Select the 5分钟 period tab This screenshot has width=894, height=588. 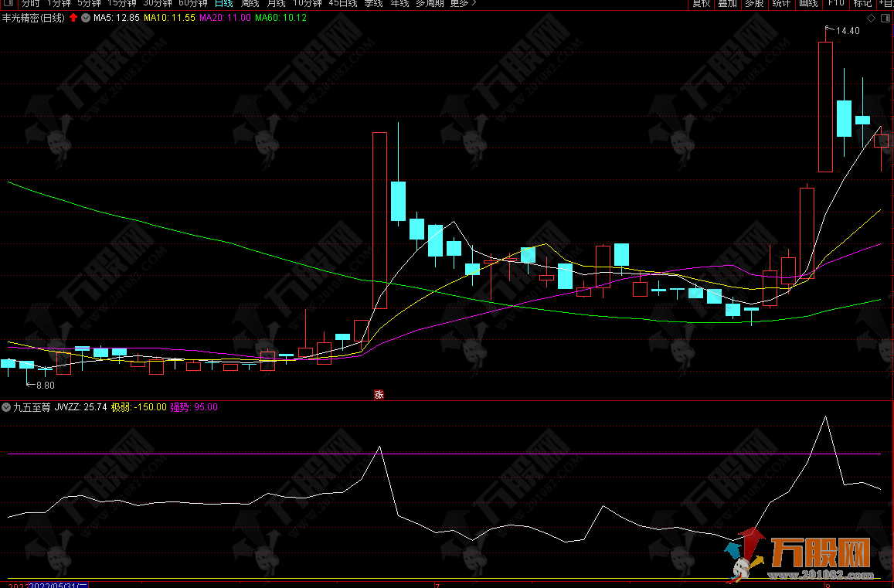pos(89,3)
